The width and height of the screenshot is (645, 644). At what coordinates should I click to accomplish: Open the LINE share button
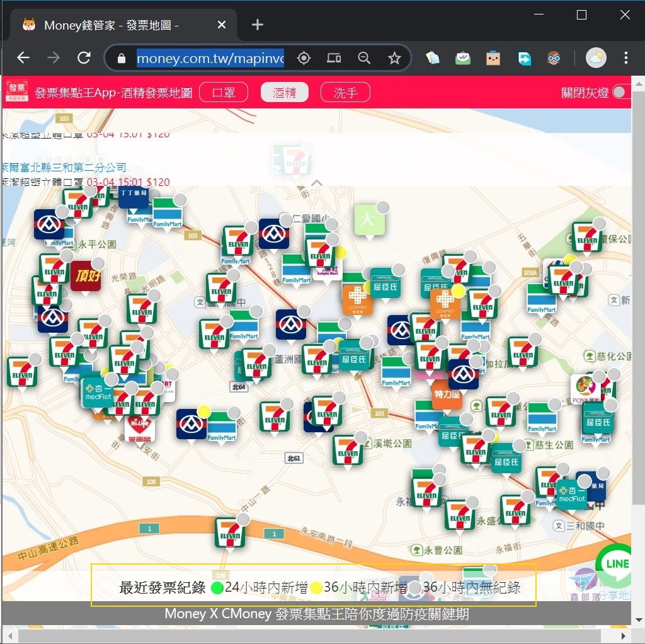click(x=615, y=563)
